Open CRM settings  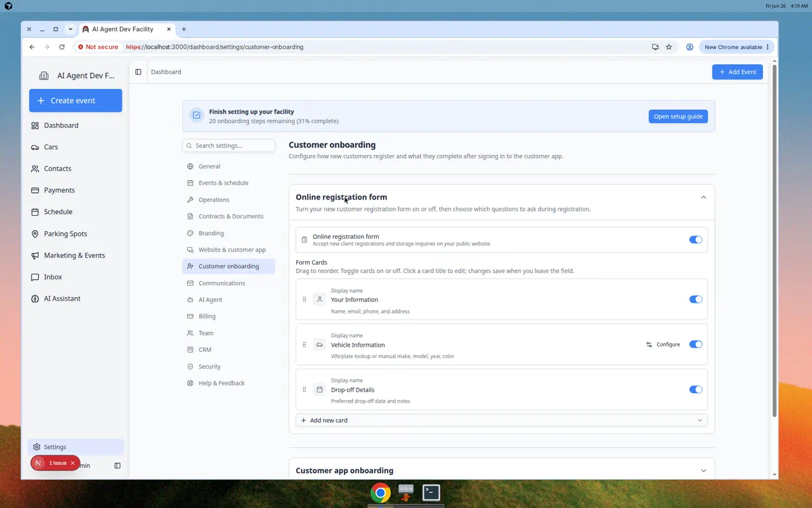pos(228,350)
